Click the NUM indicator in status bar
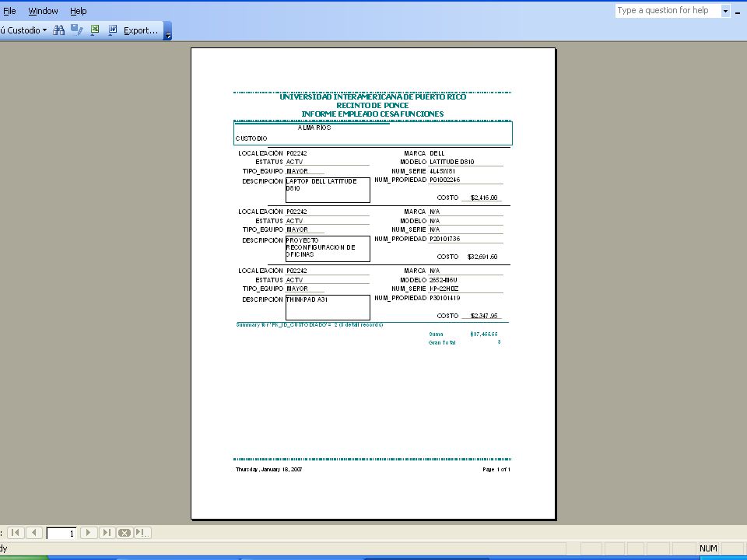The image size is (747, 560). tap(708, 548)
